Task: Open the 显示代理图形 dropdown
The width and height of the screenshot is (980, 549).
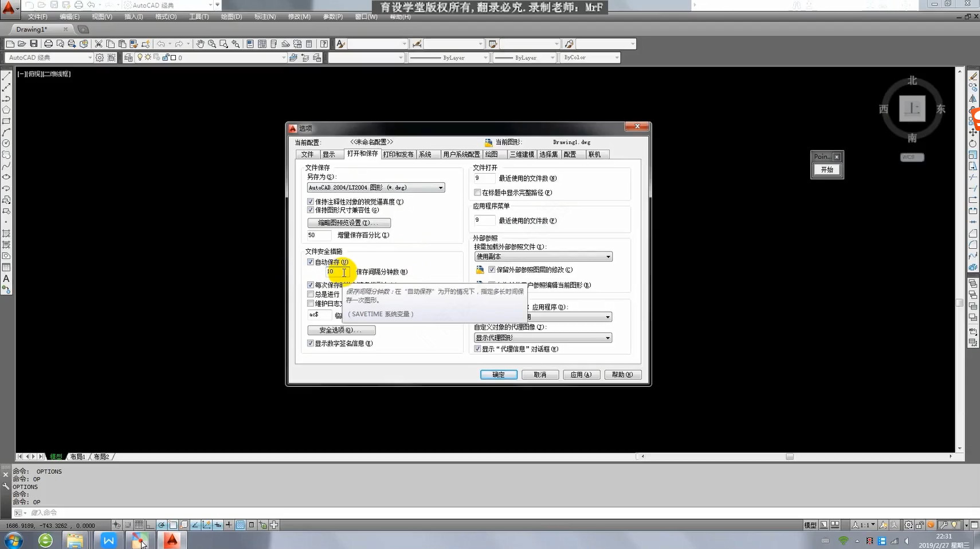Action: [543, 338]
